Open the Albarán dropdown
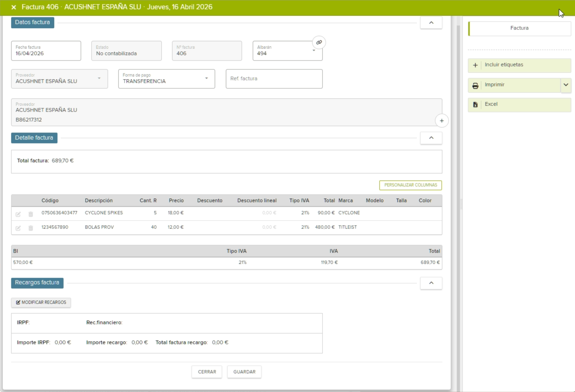 coord(314,50)
